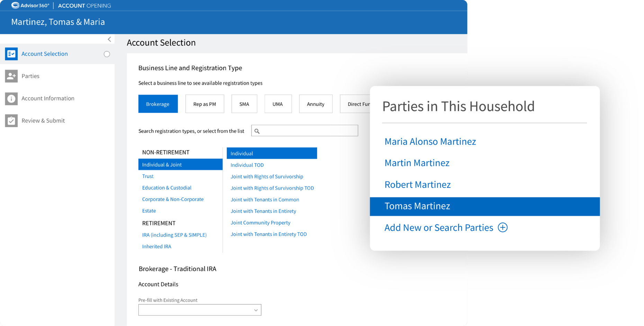Viewport: 644px width, 326px height.
Task: Open Joint with Rights of Survivorship link
Action: click(x=267, y=176)
